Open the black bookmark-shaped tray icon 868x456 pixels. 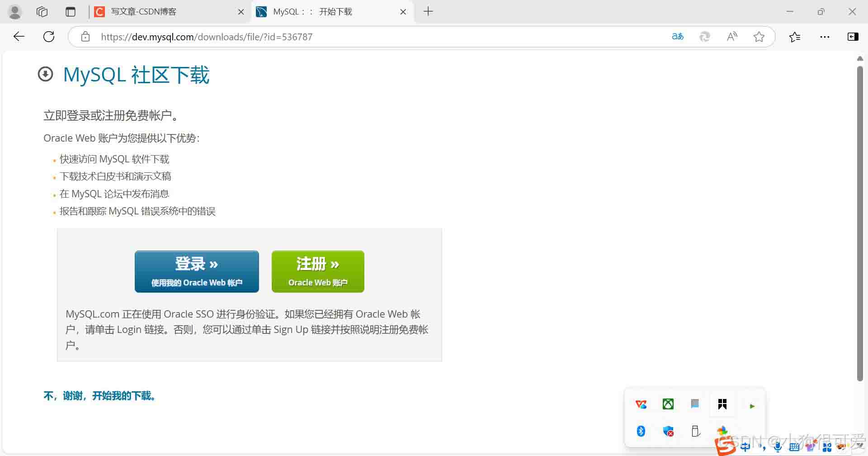(722, 404)
